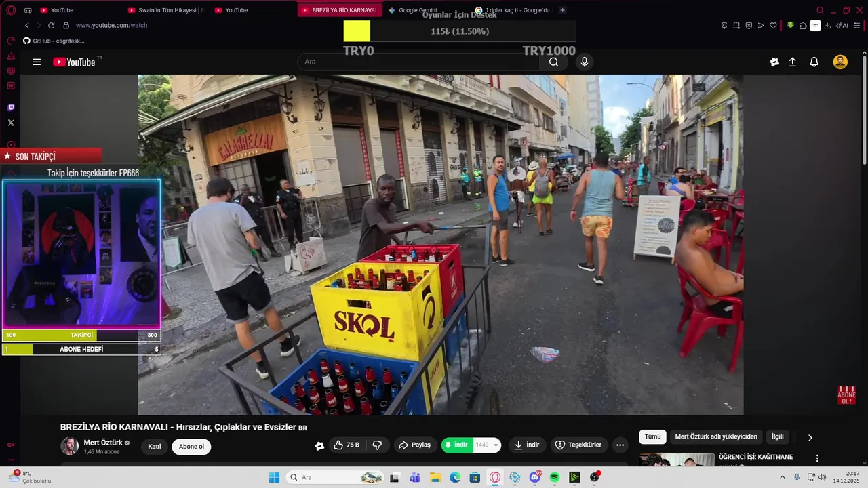868x488 pixels.
Task: Click the Katıl membership button
Action: (155, 447)
